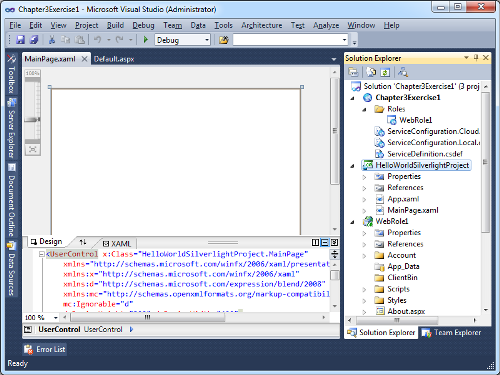
Task: Click the Undo arrow icon
Action: coord(97,40)
